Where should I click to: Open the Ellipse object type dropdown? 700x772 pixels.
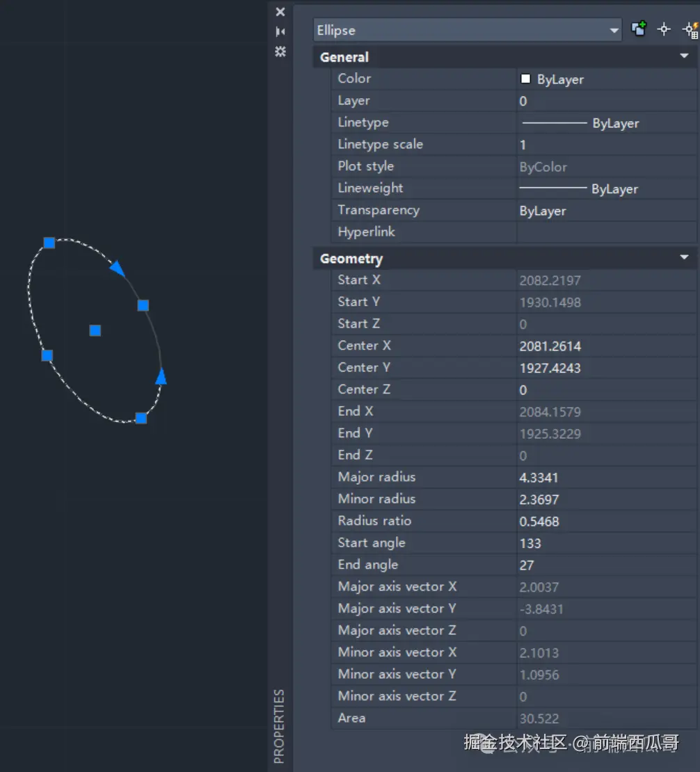[x=467, y=30]
